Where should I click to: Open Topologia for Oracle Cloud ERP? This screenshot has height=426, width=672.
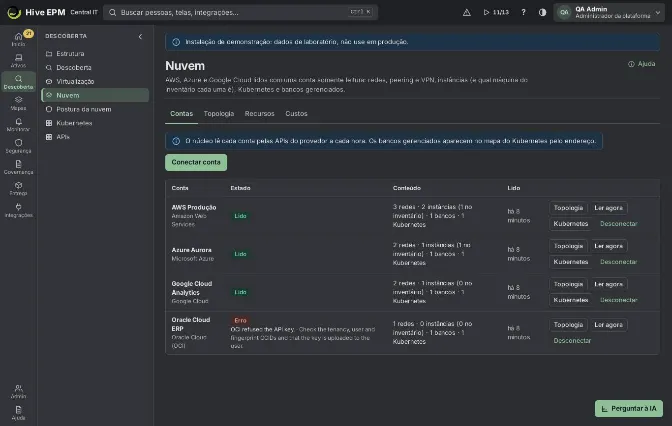click(x=568, y=325)
